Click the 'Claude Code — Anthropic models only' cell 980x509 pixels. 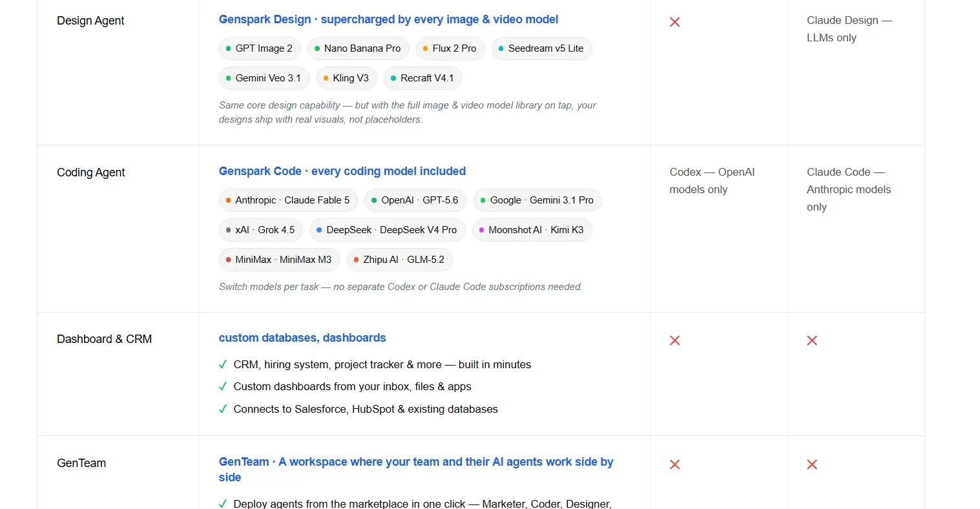point(849,189)
